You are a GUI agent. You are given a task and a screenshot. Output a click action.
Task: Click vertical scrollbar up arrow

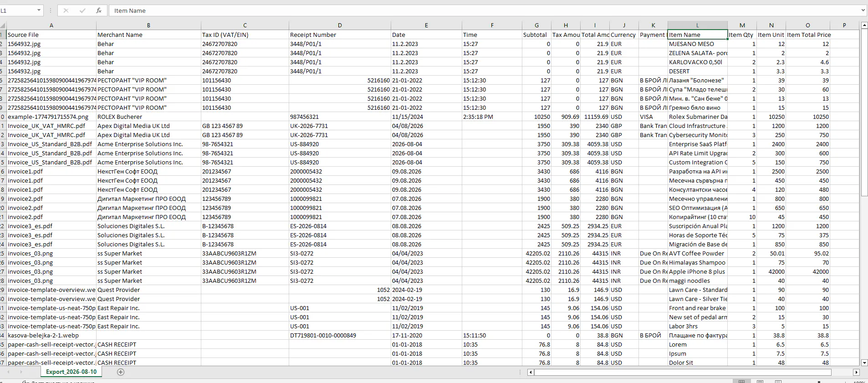pyautogui.click(x=864, y=26)
